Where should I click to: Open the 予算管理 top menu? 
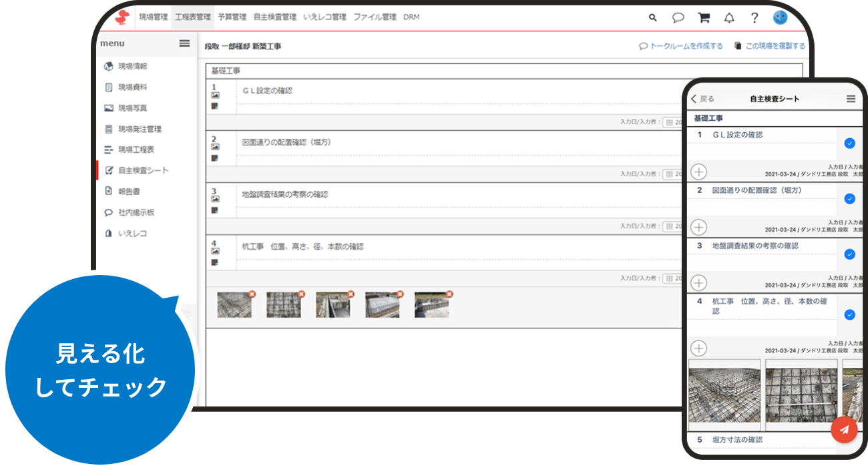(x=232, y=17)
